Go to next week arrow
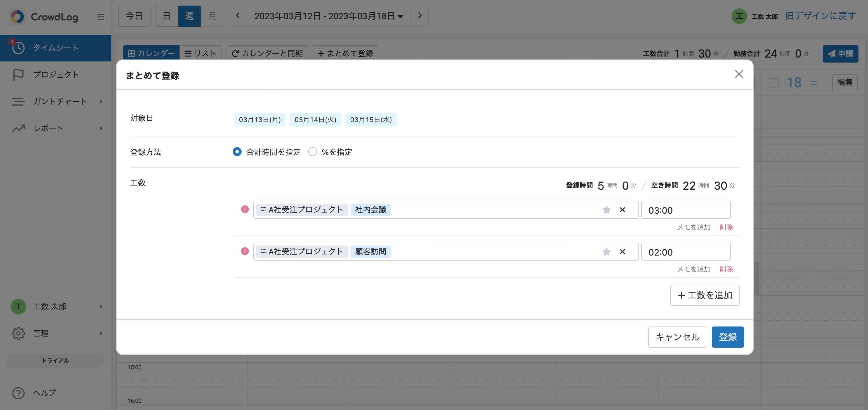The image size is (868, 410). click(419, 16)
